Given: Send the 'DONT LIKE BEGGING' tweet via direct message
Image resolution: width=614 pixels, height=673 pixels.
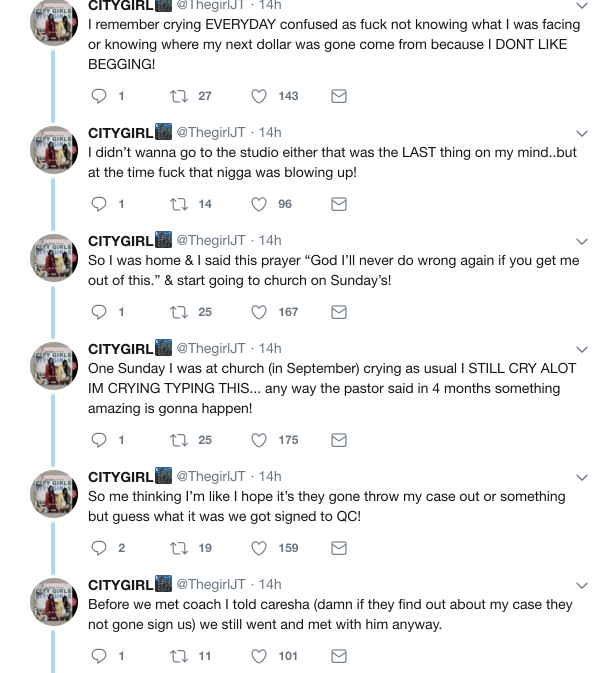Looking at the screenshot, I should pos(339,96).
